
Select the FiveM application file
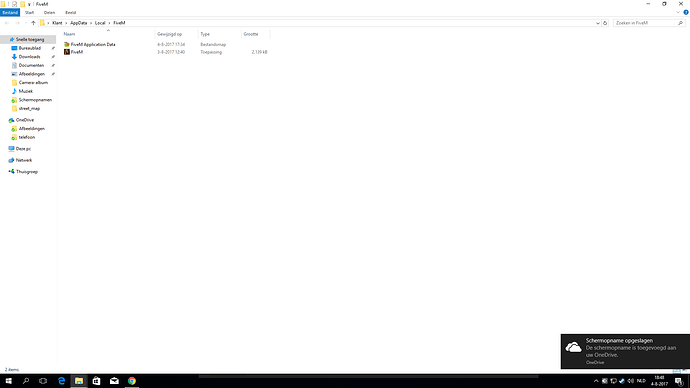tap(77, 52)
